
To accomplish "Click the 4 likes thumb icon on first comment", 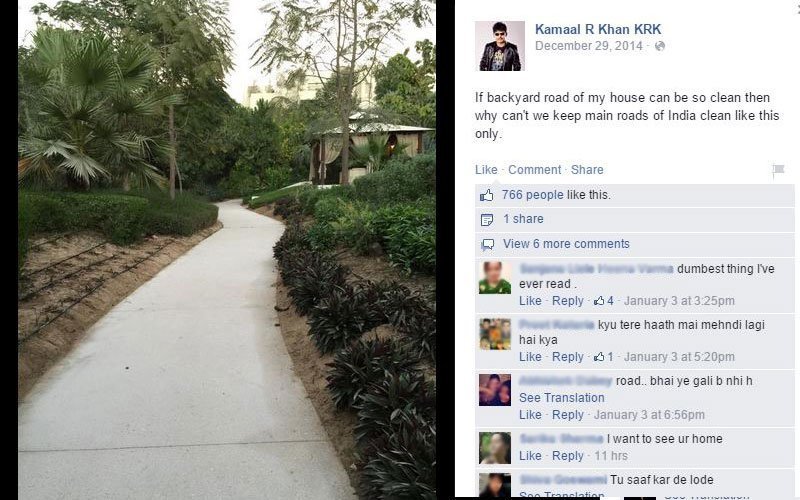I will point(599,301).
